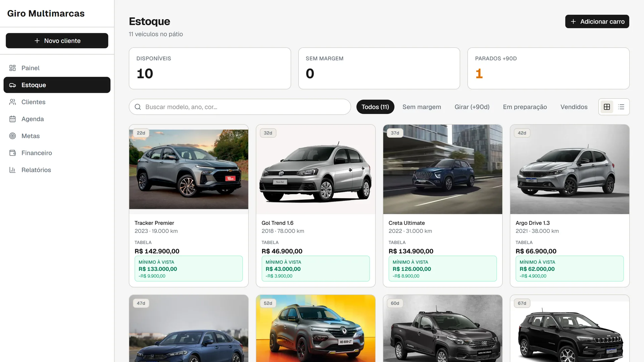Click the Adicionar carro button

tap(597, 21)
